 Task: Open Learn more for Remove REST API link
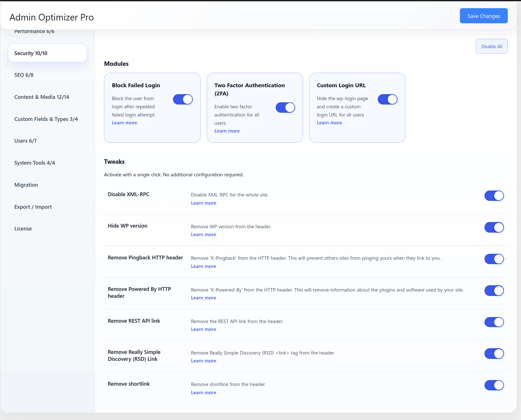pyautogui.click(x=203, y=329)
